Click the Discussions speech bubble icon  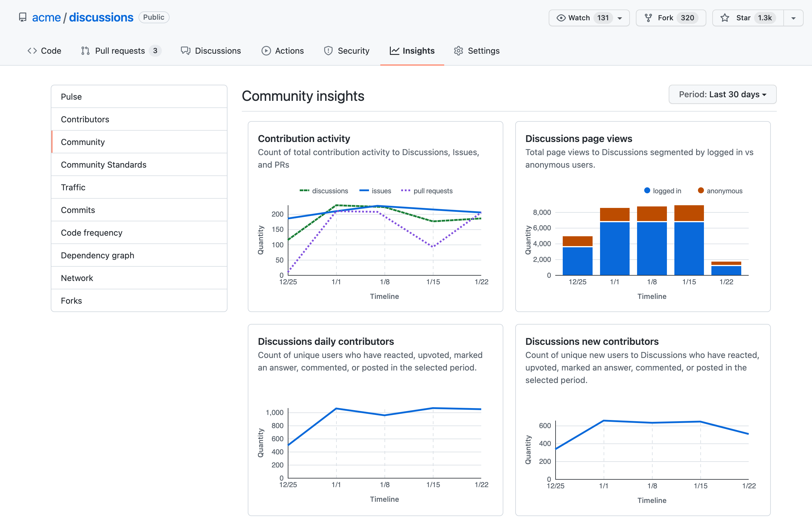coord(186,51)
